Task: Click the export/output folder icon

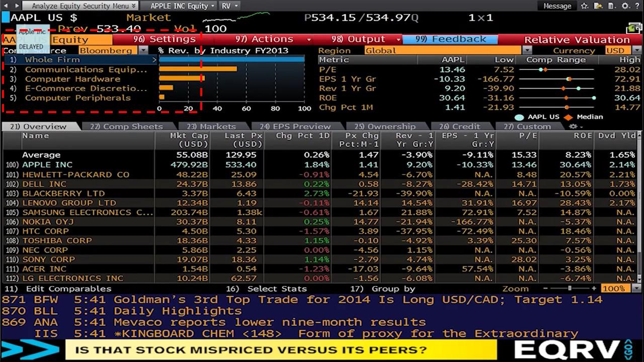Action: (598, 6)
